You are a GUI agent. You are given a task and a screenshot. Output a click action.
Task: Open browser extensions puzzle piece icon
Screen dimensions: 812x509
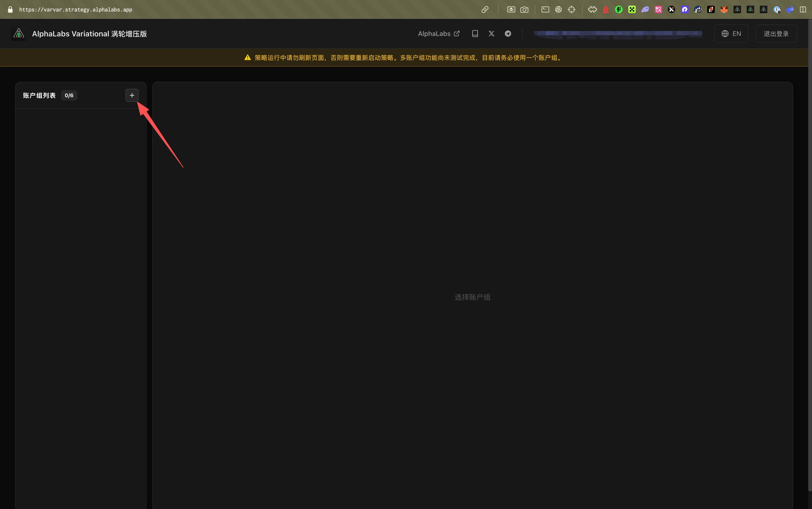click(x=592, y=9)
